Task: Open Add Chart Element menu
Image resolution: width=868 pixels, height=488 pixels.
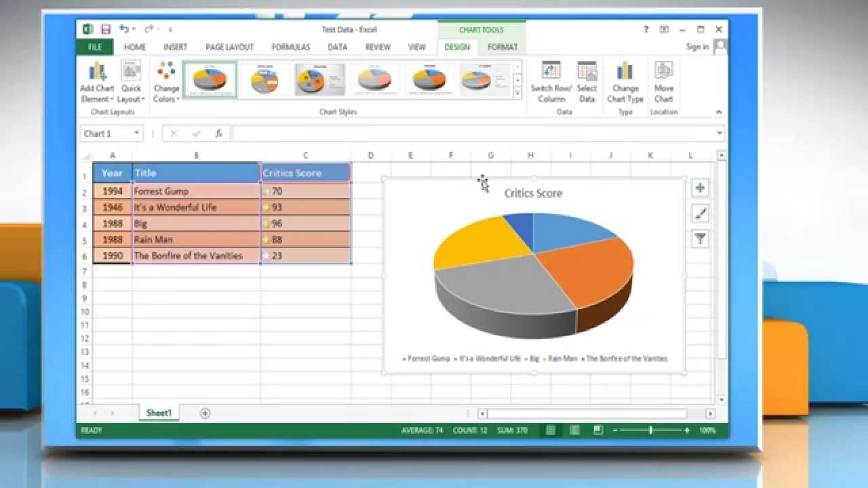Action: coord(97,82)
